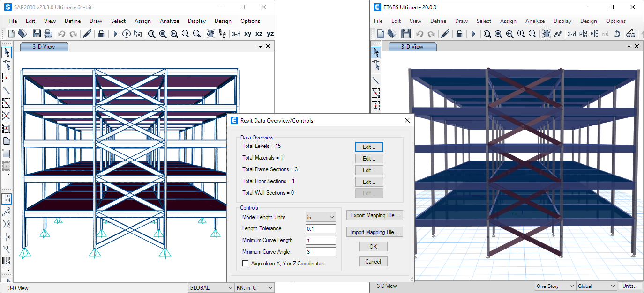Expand 3-D View tab list arrow in SAP2000
Image resolution: width=644 pixels, height=293 pixels.
[x=260, y=47]
